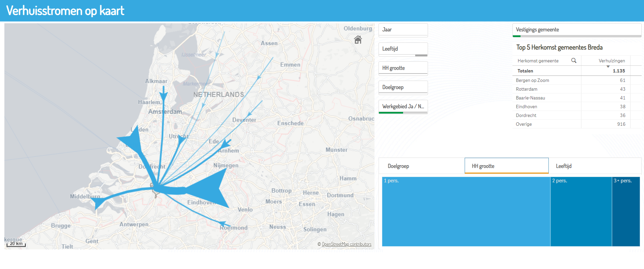Open the Vestigings gemeente filter
Viewport: 644px width, 269px height.
[576, 30]
